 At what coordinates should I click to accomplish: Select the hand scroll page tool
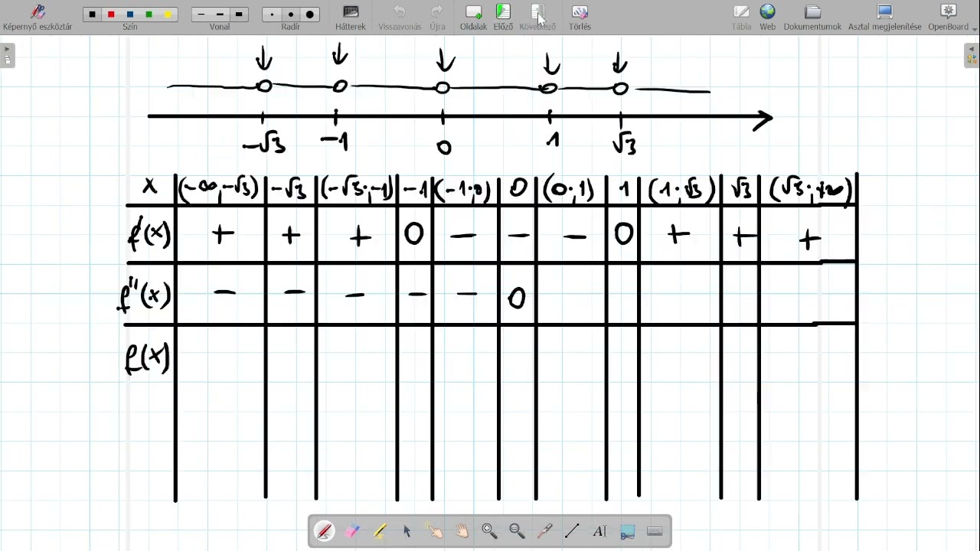click(x=462, y=531)
